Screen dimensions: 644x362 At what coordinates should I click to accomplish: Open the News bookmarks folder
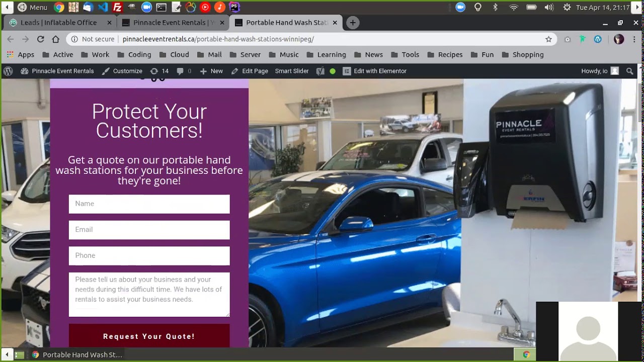368,54
